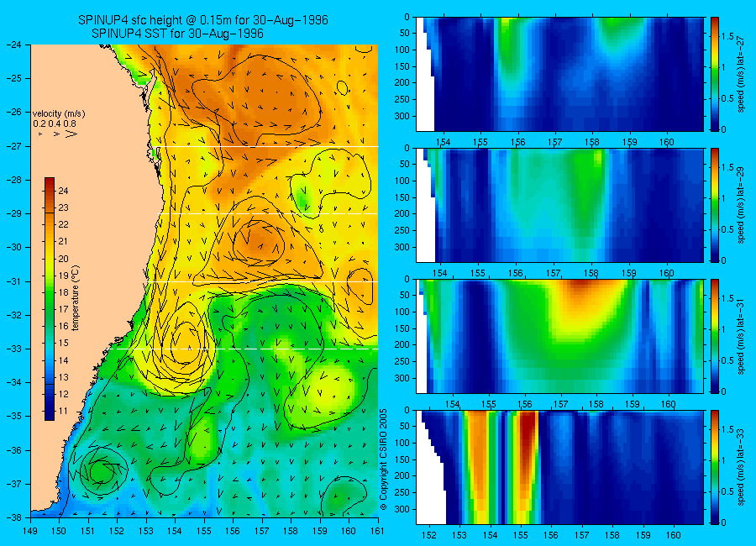This screenshot has width=756, height=546.
Task: Click the 'speed (m/s) lat=-33' label
Action: click(x=741, y=467)
